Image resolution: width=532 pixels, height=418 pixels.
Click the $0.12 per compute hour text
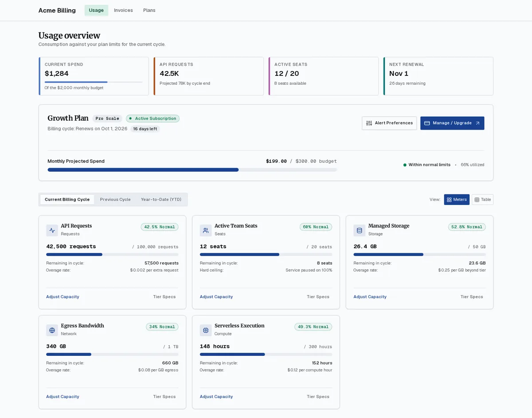pyautogui.click(x=309, y=370)
